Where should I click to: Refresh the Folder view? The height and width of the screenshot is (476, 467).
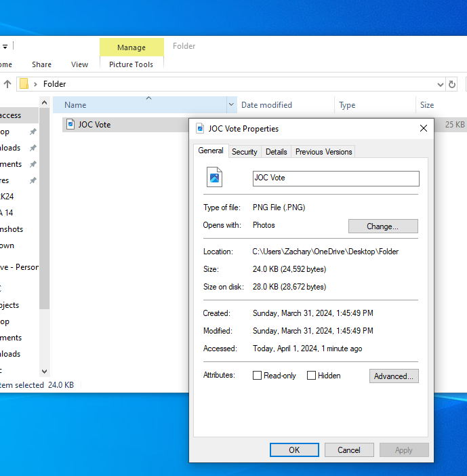[x=452, y=84]
